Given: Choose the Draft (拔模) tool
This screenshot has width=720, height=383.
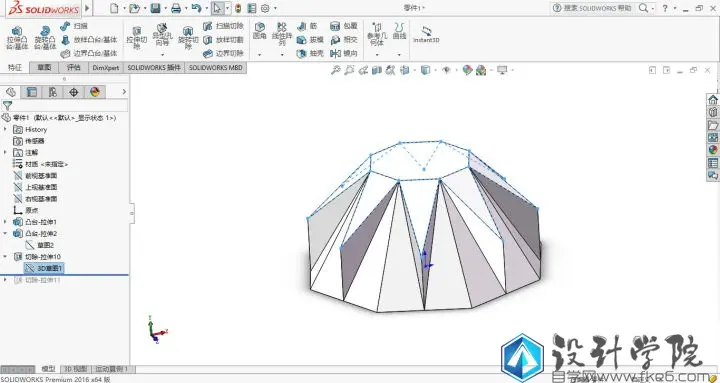Looking at the screenshot, I should [x=310, y=40].
